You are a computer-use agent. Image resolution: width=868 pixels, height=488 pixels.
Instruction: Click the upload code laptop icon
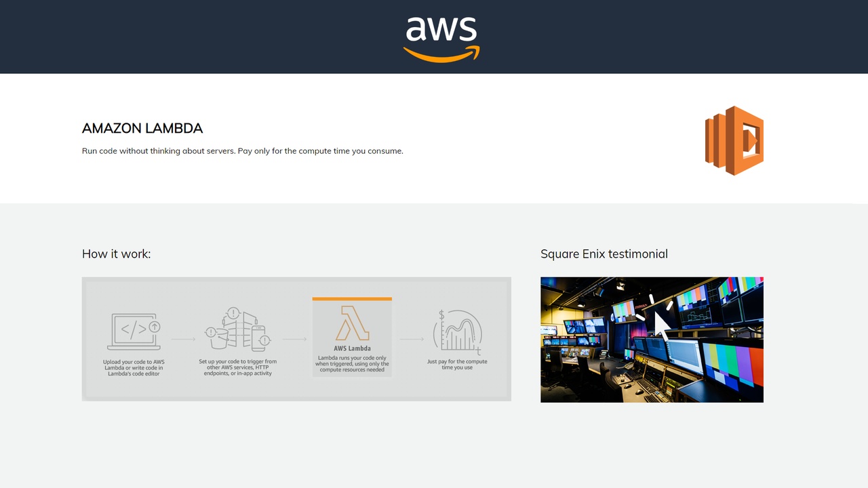point(134,331)
